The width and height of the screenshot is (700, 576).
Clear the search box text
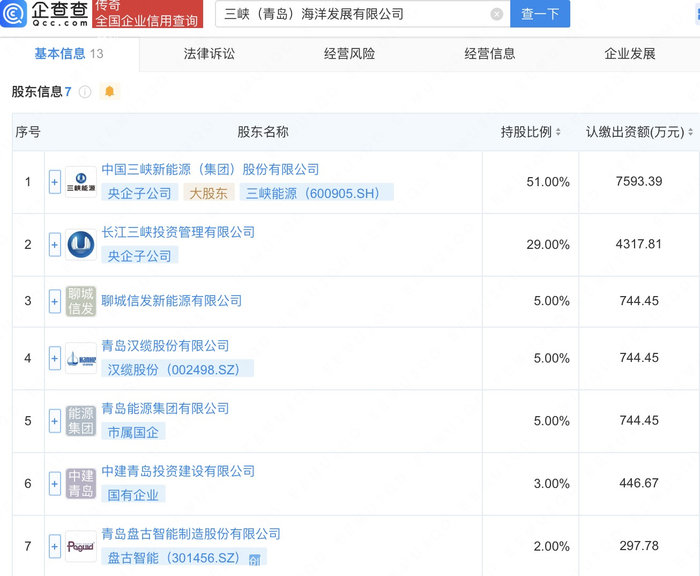(x=497, y=14)
